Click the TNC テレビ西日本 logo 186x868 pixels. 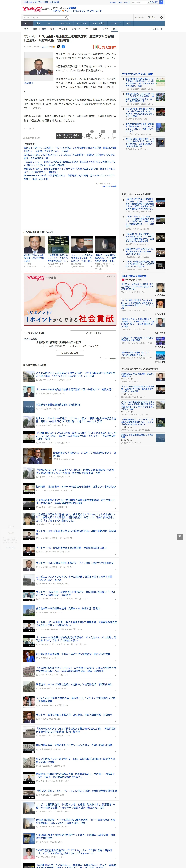click(104, 47)
